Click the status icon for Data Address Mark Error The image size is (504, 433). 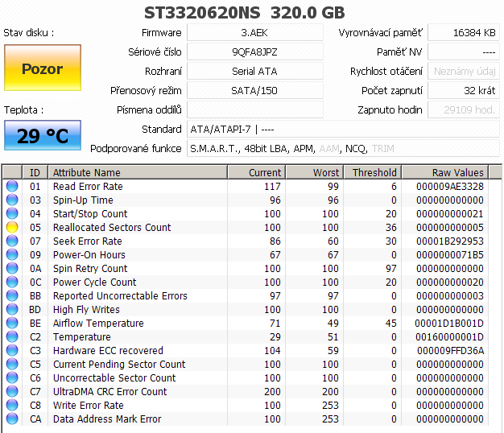tap(12, 419)
